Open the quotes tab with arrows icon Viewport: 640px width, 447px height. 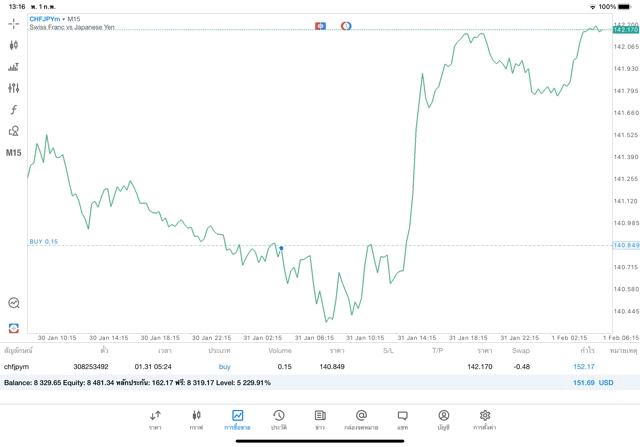(155, 420)
